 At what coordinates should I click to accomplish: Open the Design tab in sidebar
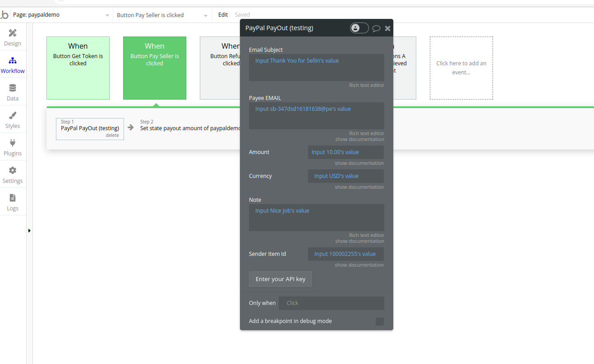(13, 37)
